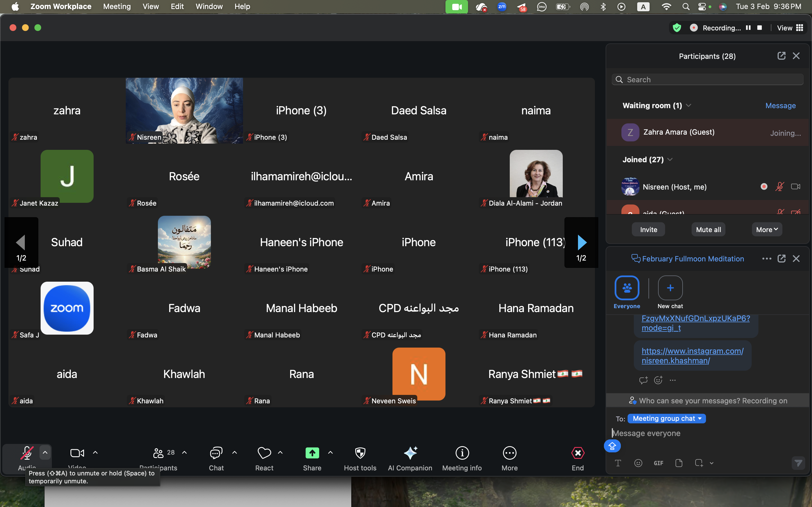The height and width of the screenshot is (507, 812).
Task: Click the participants Search field
Action: pos(708,79)
